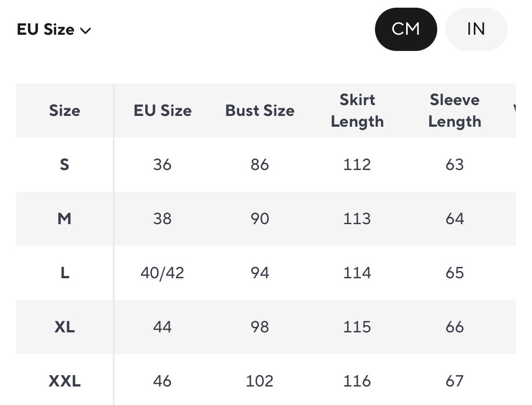Click the Sleeve Length column header
Screen dimensions: 532x405
[x=454, y=110]
